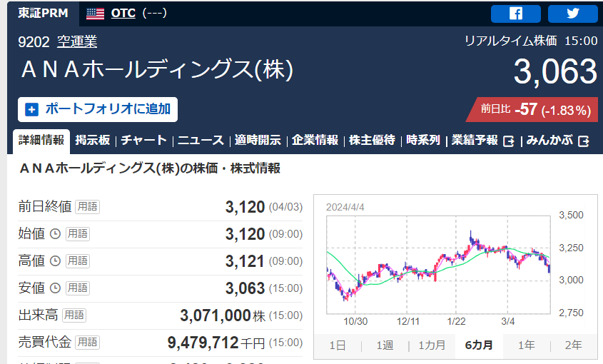
Task: Switch to the 時系列 tab
Action: (423, 141)
